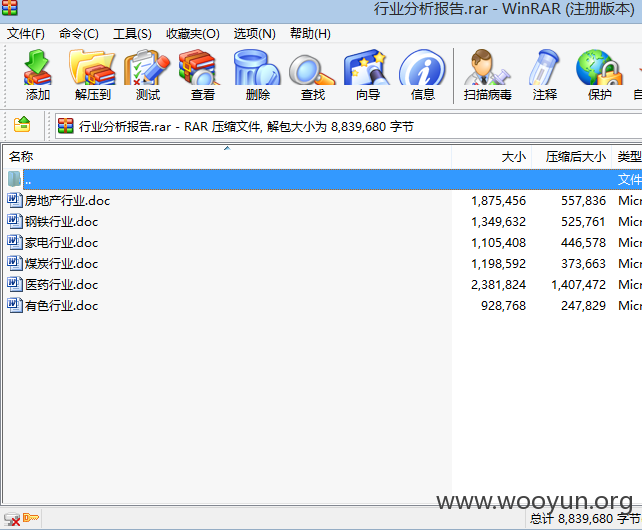The height and width of the screenshot is (530, 642).
Task: Click size value 1,875,456
Action: 498,201
